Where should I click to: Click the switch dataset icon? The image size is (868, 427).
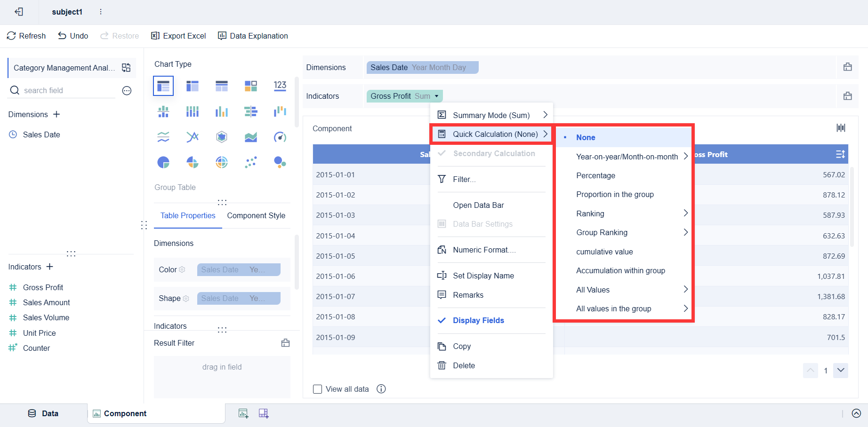click(126, 68)
